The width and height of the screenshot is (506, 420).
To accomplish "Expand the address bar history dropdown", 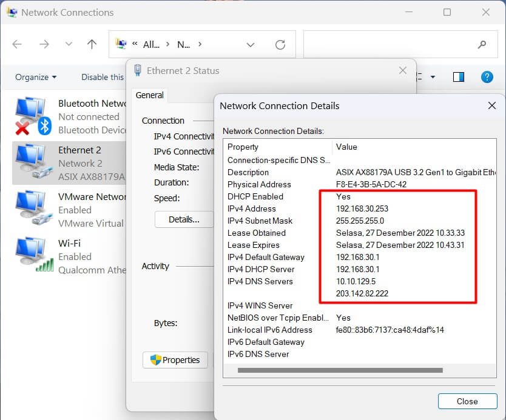I will [251, 44].
